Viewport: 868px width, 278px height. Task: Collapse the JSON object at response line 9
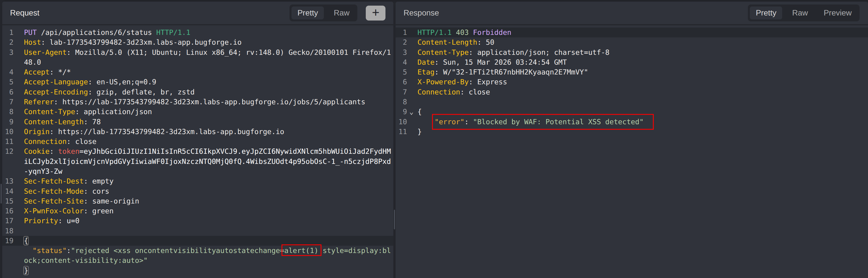pos(411,112)
